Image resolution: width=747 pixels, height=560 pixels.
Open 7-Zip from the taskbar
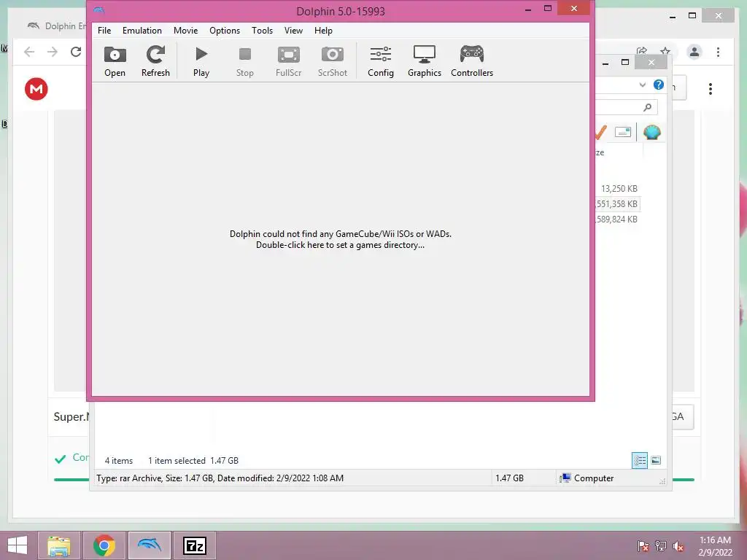[194, 545]
